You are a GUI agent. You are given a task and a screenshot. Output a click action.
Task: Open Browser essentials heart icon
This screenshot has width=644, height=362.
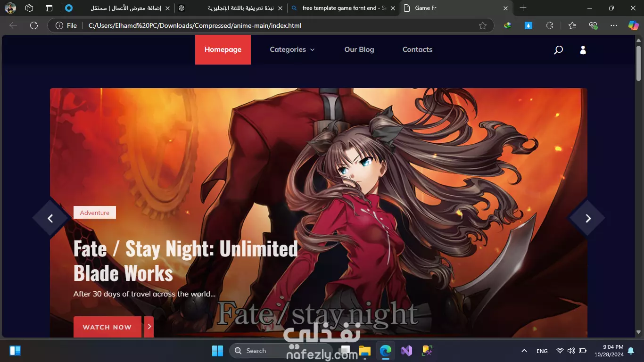(594, 25)
